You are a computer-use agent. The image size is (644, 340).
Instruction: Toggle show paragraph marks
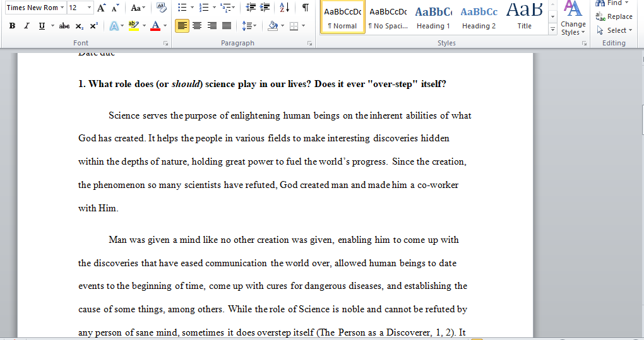point(305,8)
